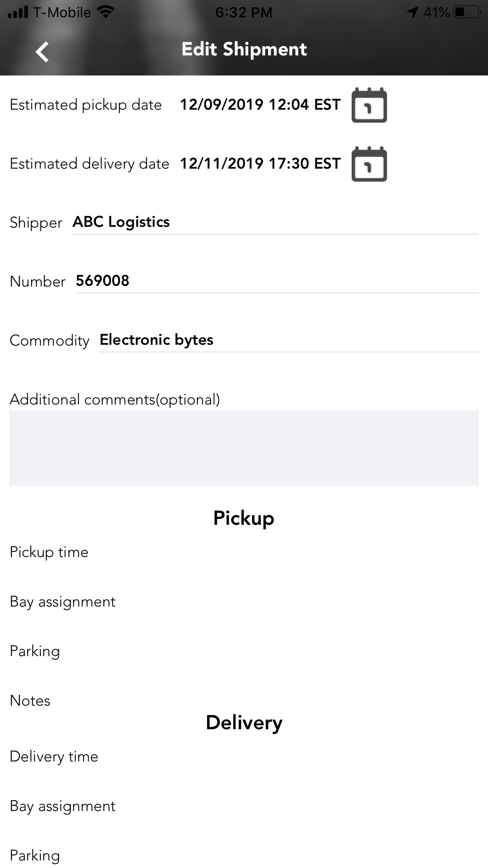The image size is (488, 868).
Task: Focus the Additional comments text area
Action: [244, 448]
